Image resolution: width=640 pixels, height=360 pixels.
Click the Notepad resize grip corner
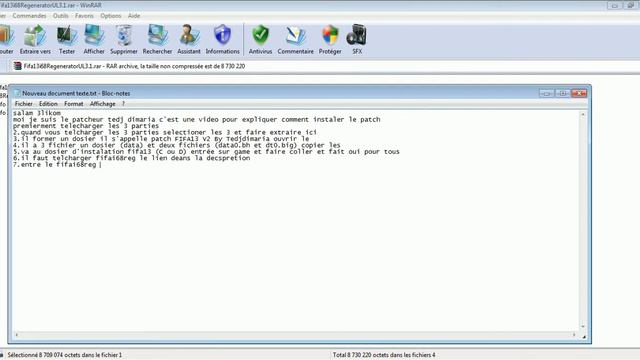click(x=584, y=336)
